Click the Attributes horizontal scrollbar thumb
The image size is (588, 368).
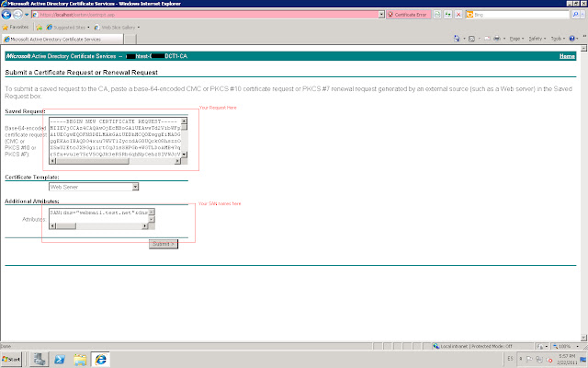tap(66, 226)
